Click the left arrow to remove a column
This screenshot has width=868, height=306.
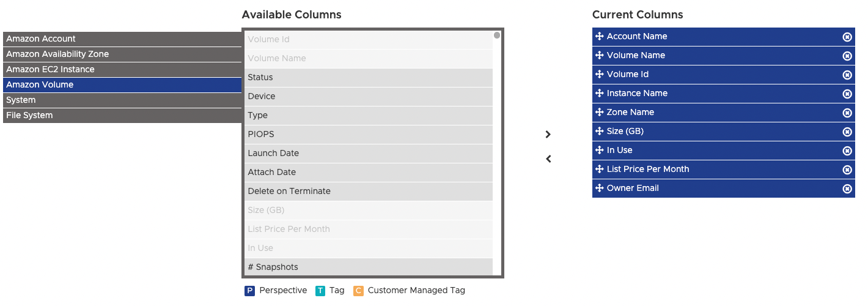548,159
